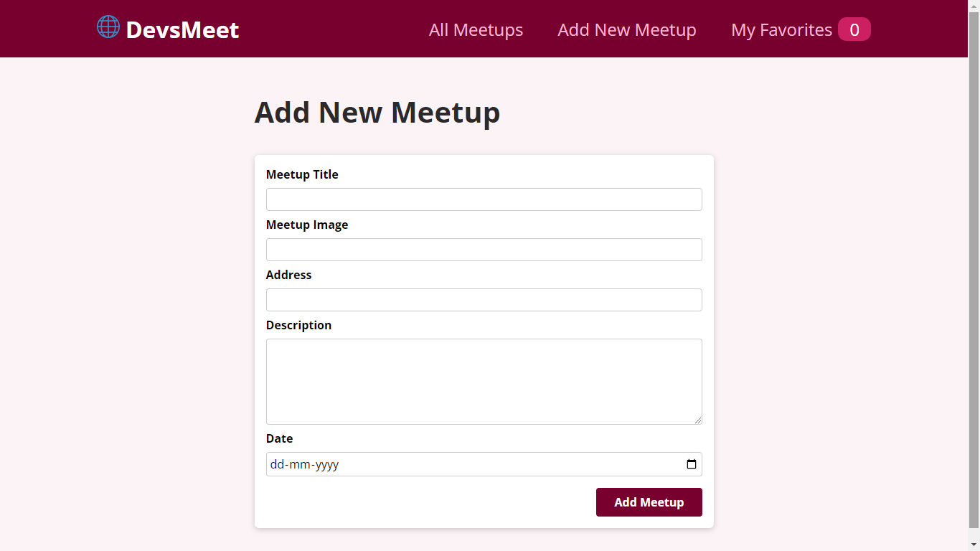The width and height of the screenshot is (980, 551).
Task: Open the All Meetups page
Action: coord(476,29)
